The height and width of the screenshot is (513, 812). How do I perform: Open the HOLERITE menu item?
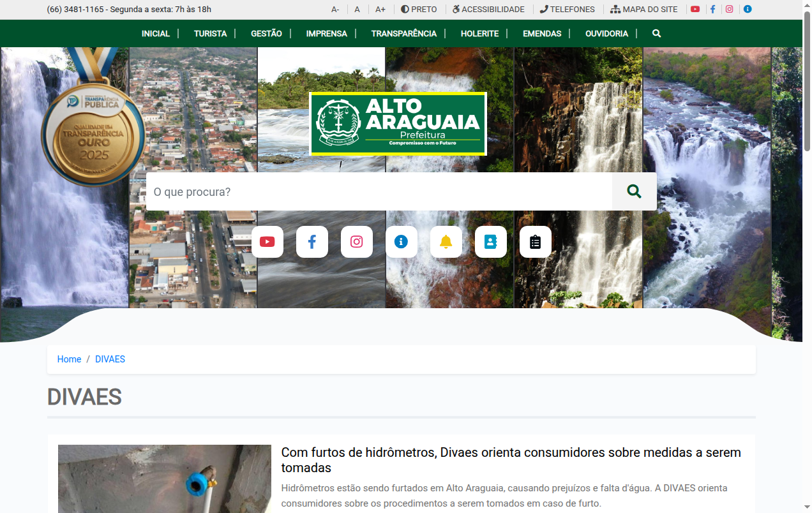(x=480, y=33)
